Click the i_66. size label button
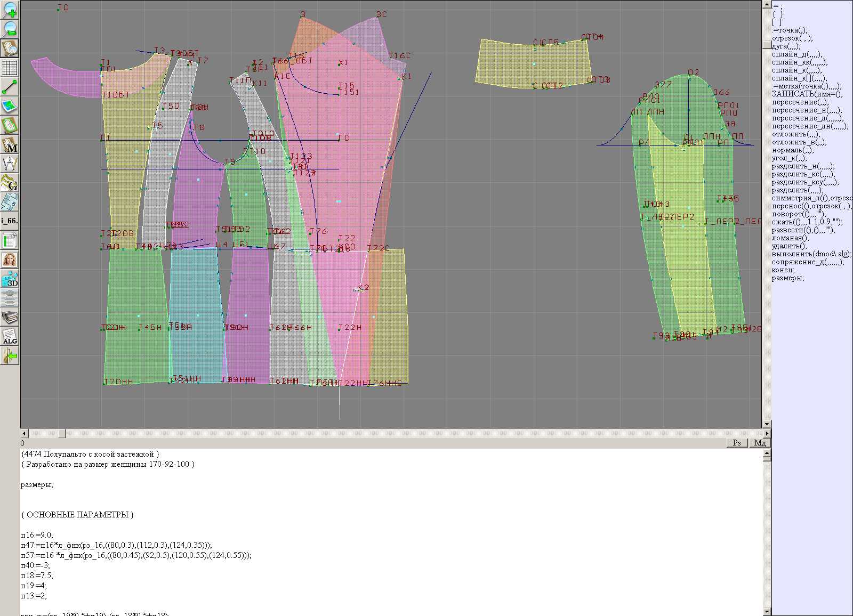The width and height of the screenshot is (853, 616). pos(10,221)
